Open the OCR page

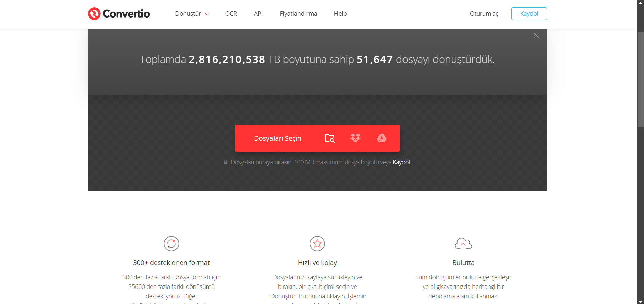(x=231, y=14)
